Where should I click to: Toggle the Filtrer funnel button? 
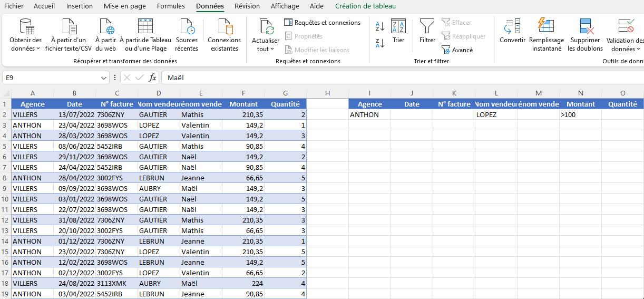tap(427, 32)
